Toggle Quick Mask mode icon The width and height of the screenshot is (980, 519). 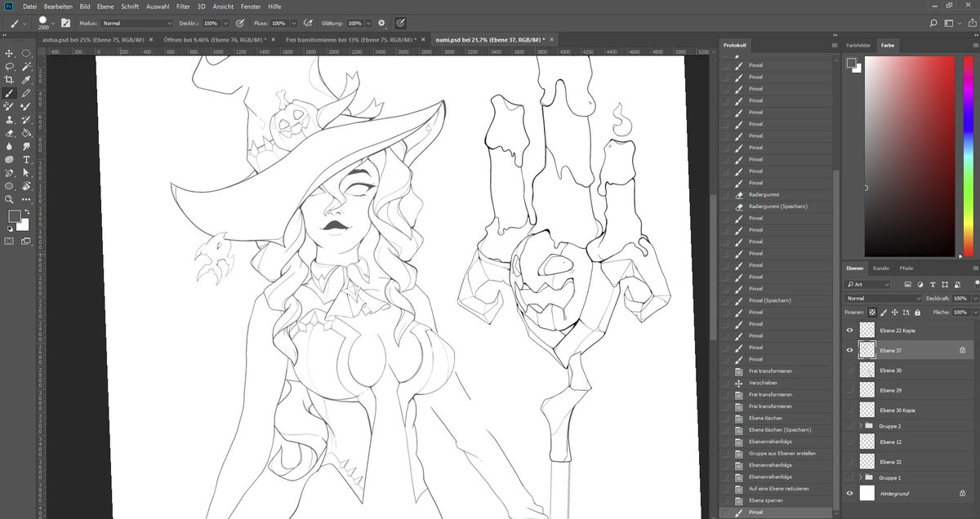point(9,241)
